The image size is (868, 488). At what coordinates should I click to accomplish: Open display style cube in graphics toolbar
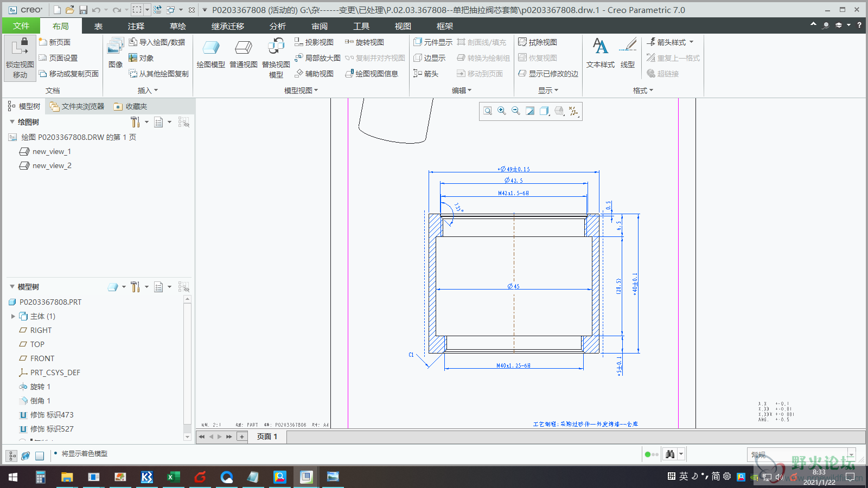545,111
